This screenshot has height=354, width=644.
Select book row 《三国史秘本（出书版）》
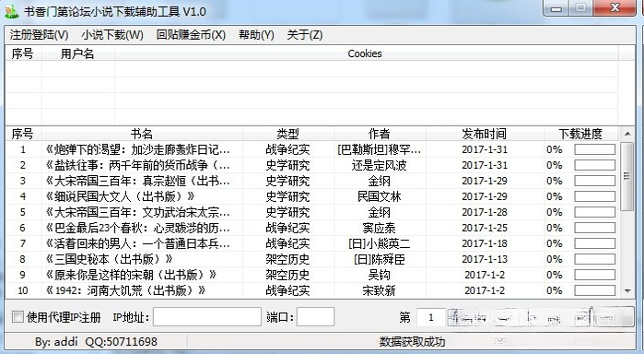click(311, 259)
